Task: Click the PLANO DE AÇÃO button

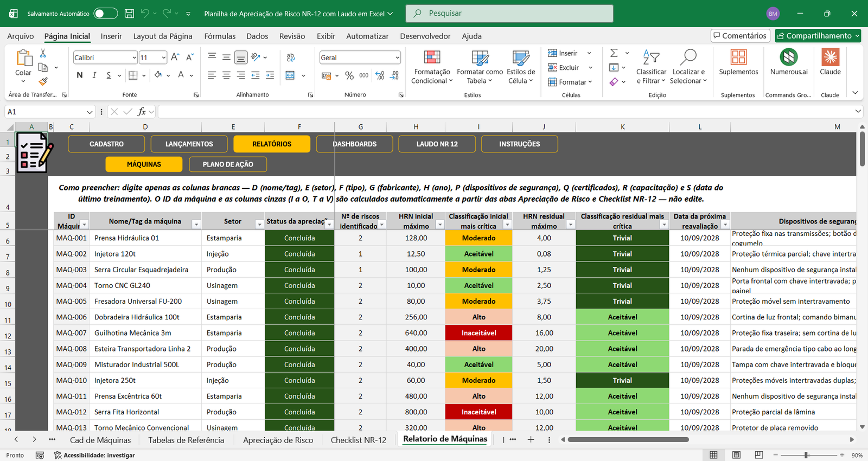Action: pyautogui.click(x=228, y=164)
